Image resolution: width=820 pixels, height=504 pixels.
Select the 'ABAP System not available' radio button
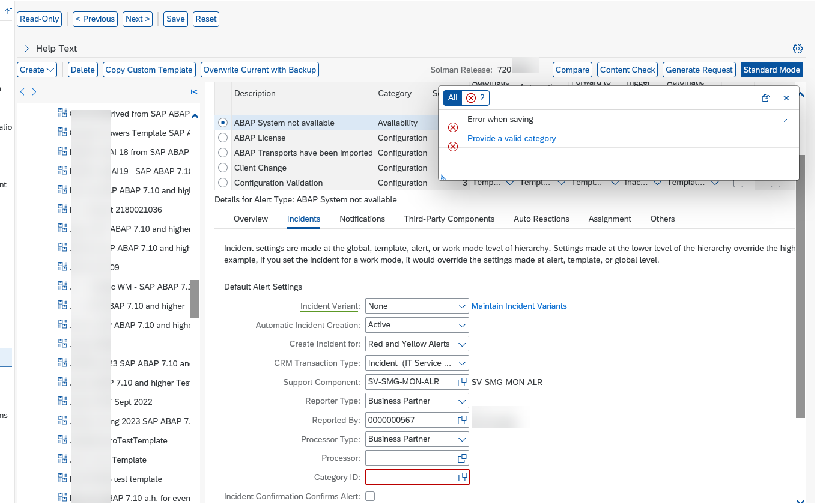point(223,123)
